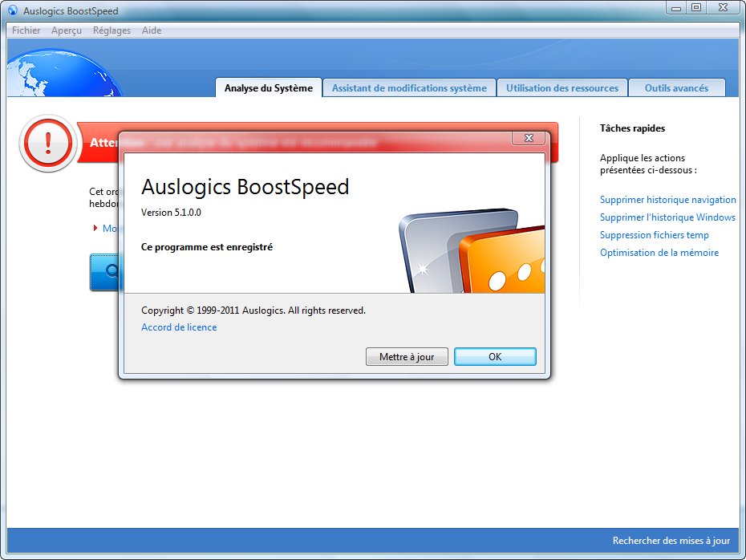Image resolution: width=746 pixels, height=560 pixels.
Task: Open the Accord de licence link
Action: click(x=179, y=327)
